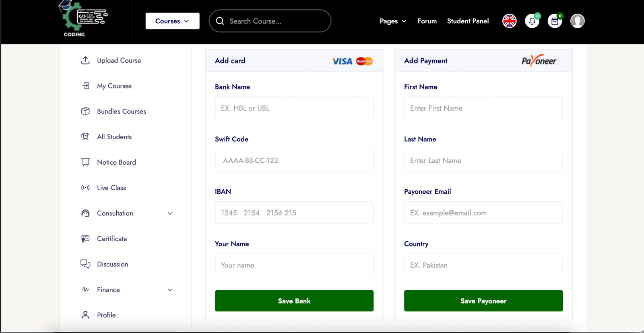Select the Bundles Courses box icon
The width and height of the screenshot is (644, 333).
point(85,111)
